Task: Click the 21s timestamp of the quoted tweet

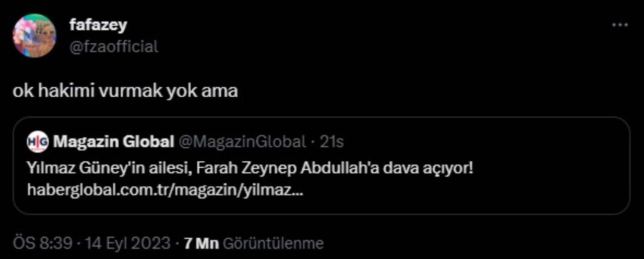Action: (x=332, y=142)
